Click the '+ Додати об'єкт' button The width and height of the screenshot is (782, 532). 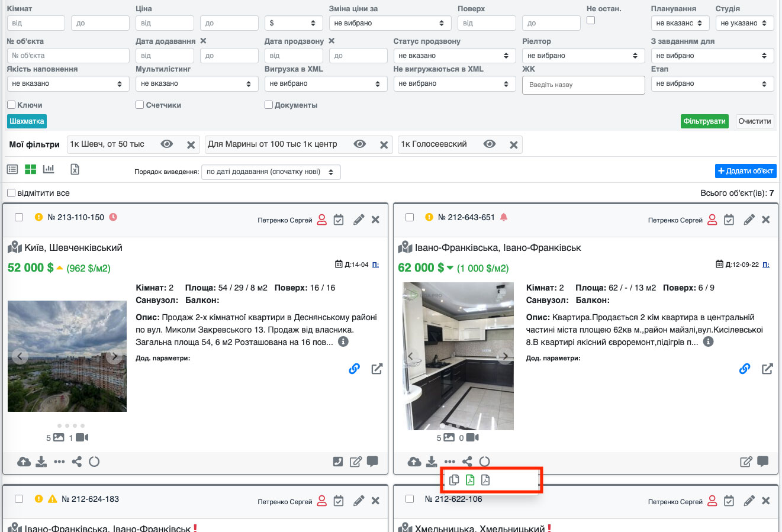tap(745, 171)
